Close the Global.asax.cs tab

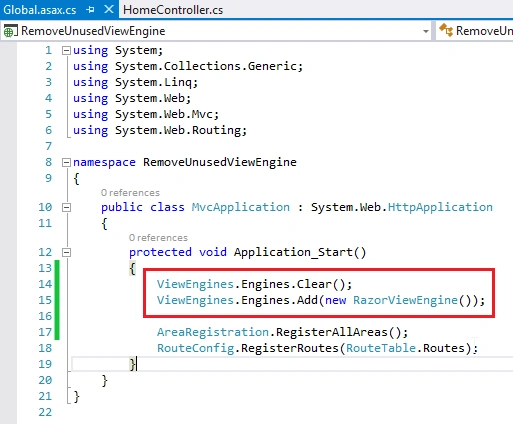coord(109,9)
